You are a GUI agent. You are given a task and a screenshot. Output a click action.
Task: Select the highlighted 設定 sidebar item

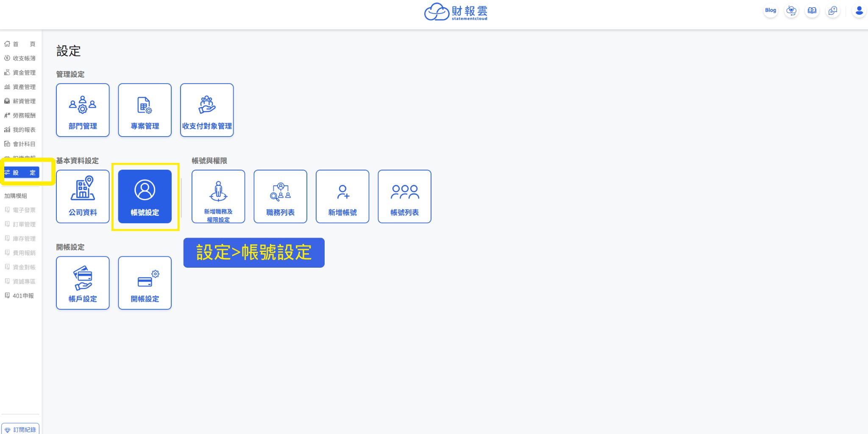pyautogui.click(x=21, y=172)
